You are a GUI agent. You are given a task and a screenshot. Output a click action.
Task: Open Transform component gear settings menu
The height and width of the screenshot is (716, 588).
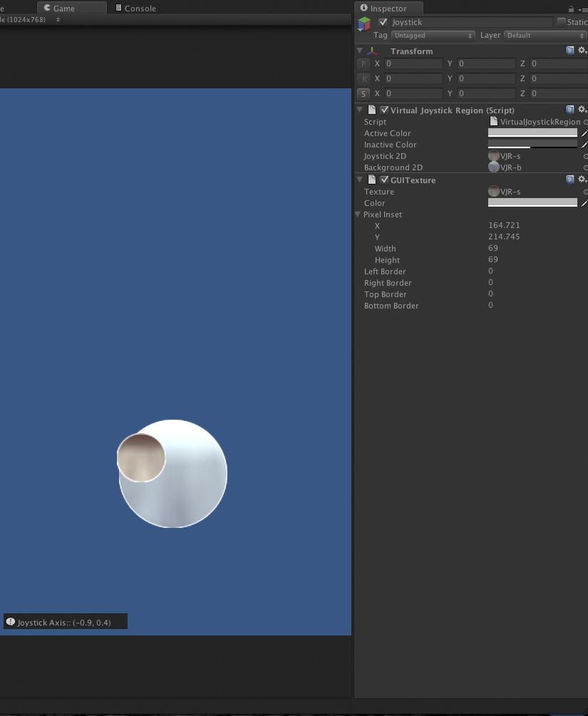[582, 51]
